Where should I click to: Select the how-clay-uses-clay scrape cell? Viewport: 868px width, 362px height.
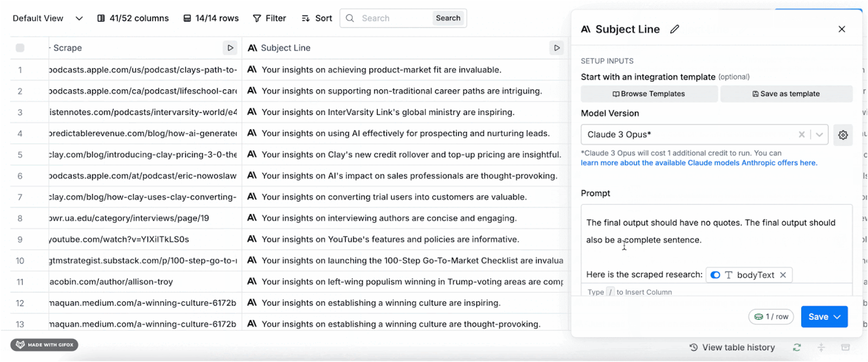[x=145, y=197]
